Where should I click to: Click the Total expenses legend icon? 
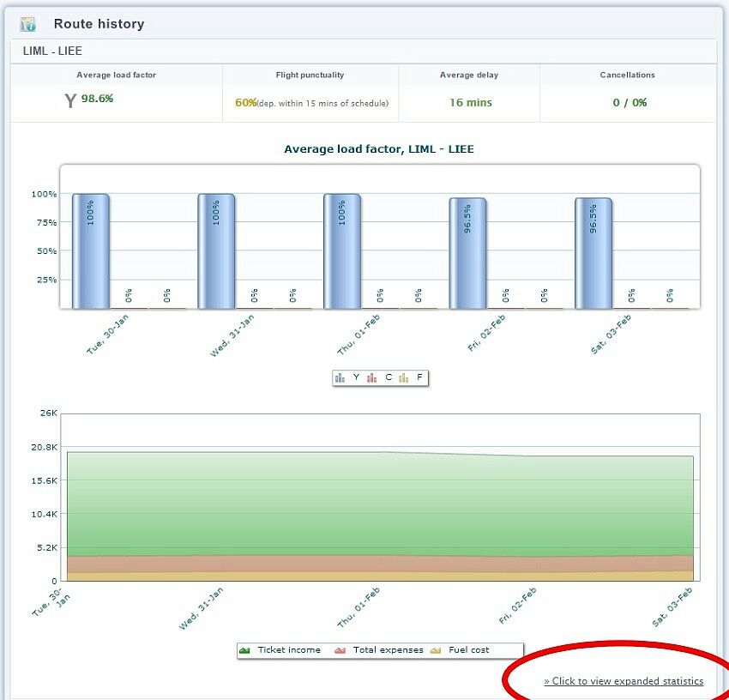340,650
